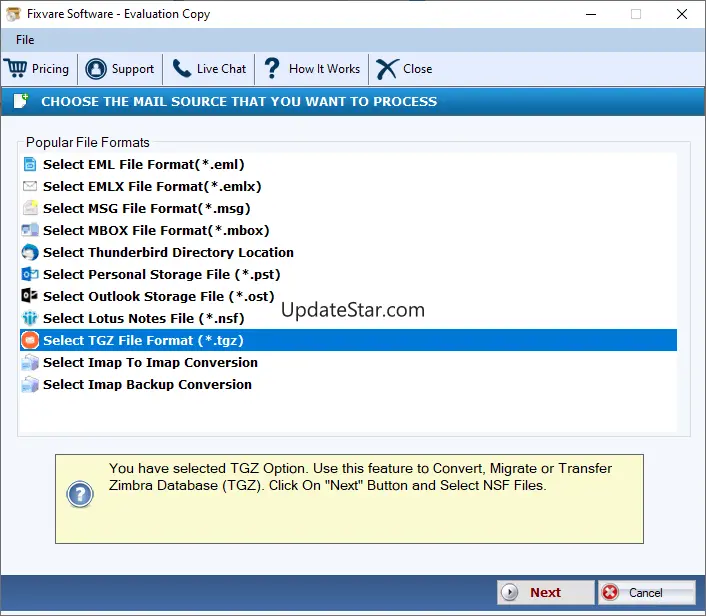The width and height of the screenshot is (706, 616).
Task: Select Imap To Imap Conversion option
Action: 150,362
